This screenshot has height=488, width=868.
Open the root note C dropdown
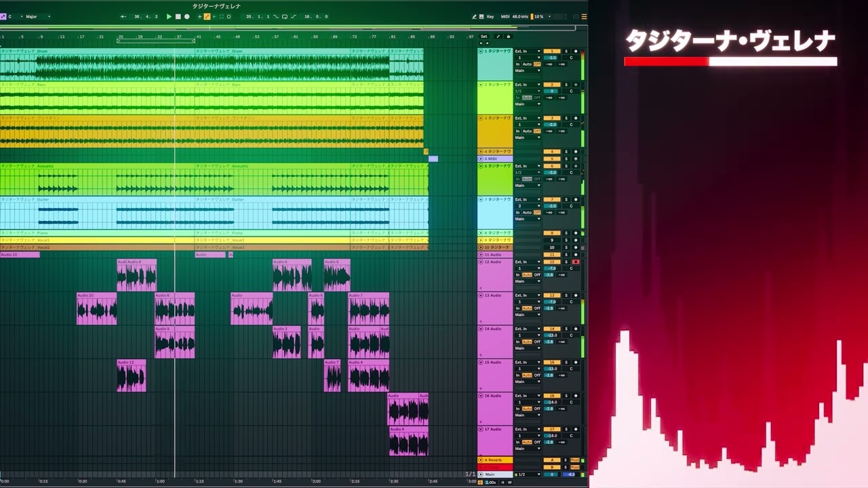point(16,16)
